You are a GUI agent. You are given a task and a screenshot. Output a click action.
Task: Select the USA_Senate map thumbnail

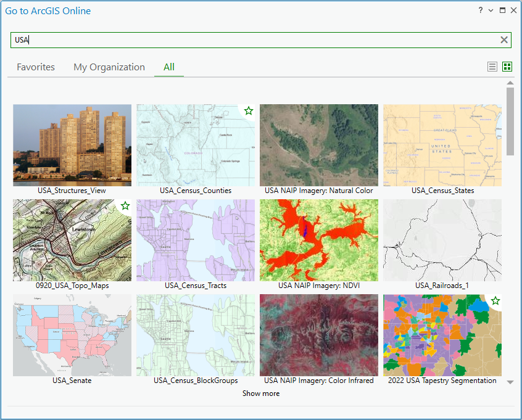click(72, 335)
